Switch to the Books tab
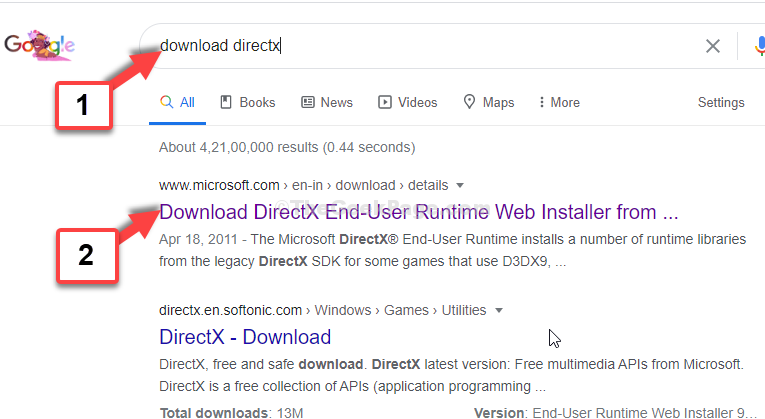Image resolution: width=765 pixels, height=419 pixels. pyautogui.click(x=248, y=102)
